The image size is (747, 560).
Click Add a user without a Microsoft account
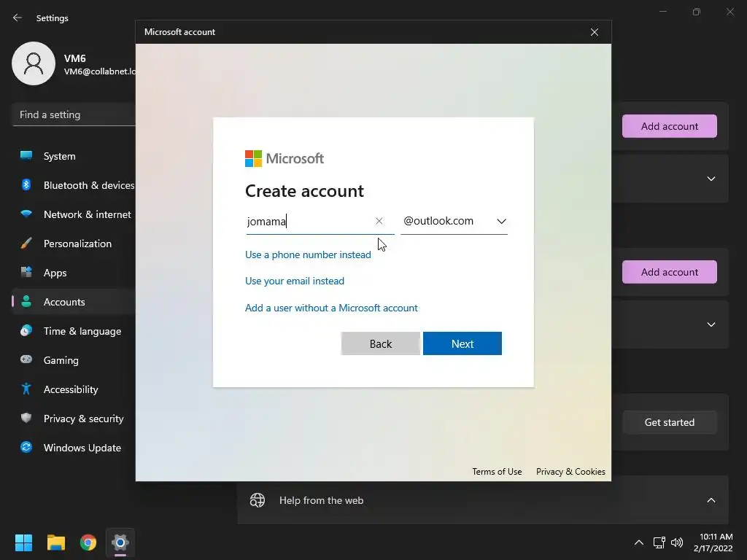click(x=331, y=308)
